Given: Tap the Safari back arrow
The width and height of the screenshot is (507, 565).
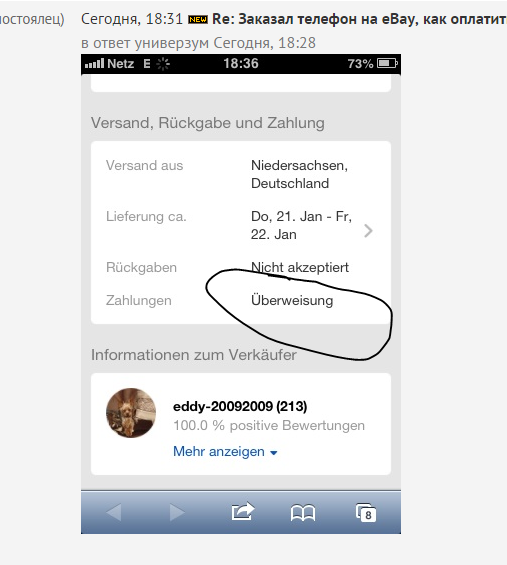Looking at the screenshot, I should tap(114, 512).
